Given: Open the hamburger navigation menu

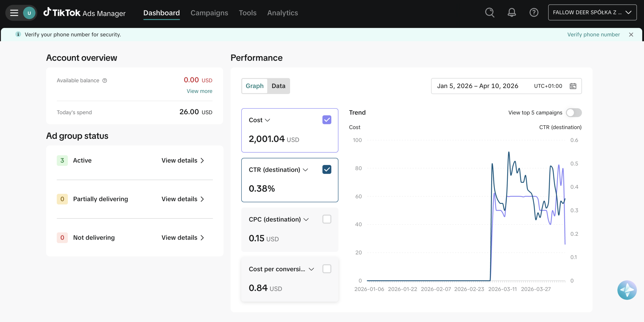Looking at the screenshot, I should coord(14,13).
